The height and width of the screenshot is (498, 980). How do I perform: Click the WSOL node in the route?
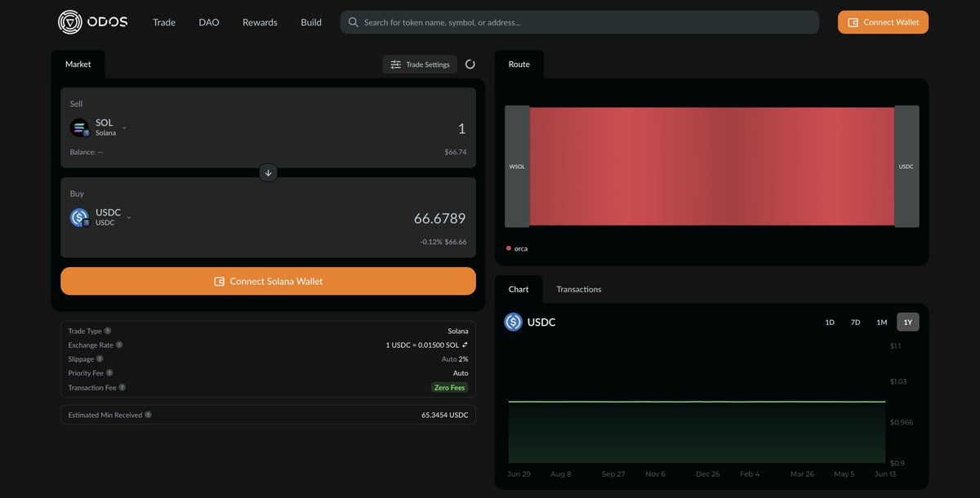coord(517,166)
